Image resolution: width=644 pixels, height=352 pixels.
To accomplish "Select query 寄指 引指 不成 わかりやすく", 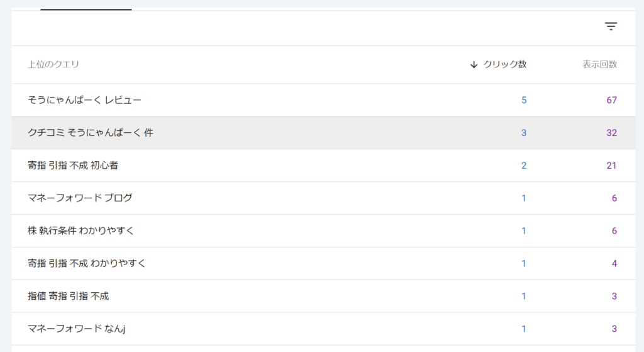I will pos(87,263).
